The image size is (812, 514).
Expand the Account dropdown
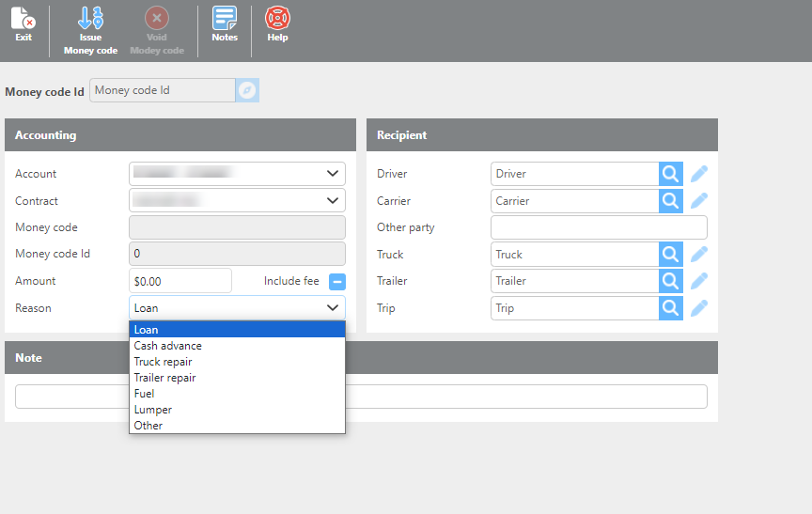click(x=332, y=174)
